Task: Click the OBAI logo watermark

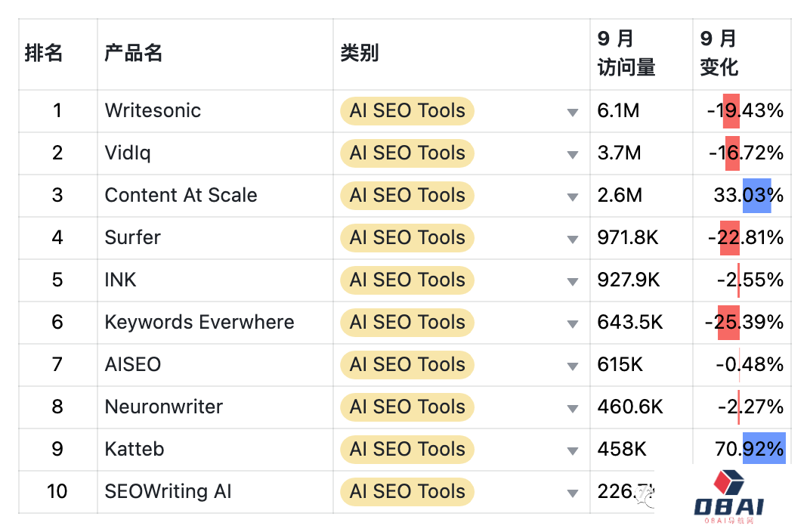Action: pos(729,496)
